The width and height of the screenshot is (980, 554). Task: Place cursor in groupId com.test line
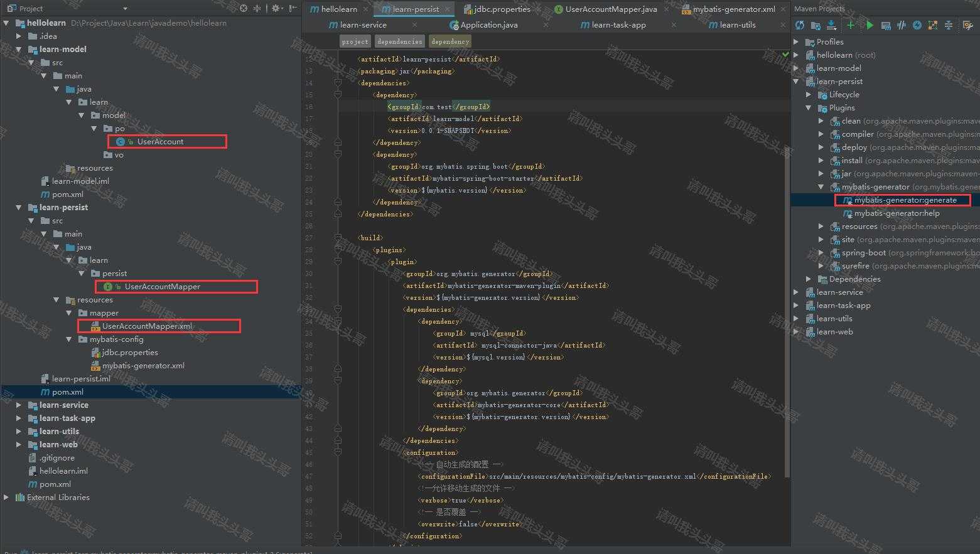pyautogui.click(x=438, y=107)
